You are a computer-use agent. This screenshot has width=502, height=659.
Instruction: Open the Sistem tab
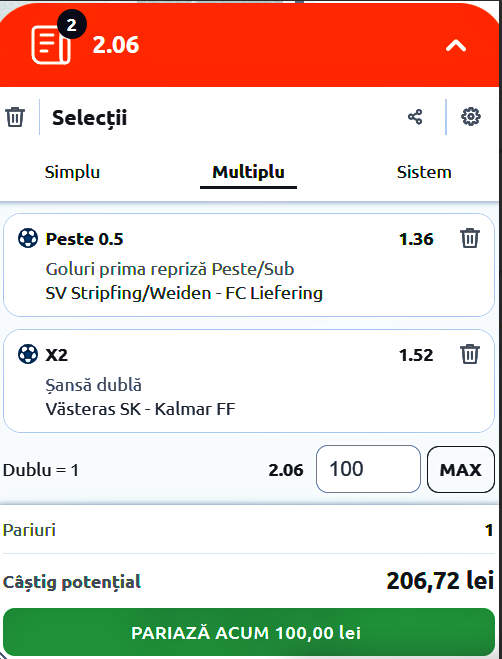424,172
